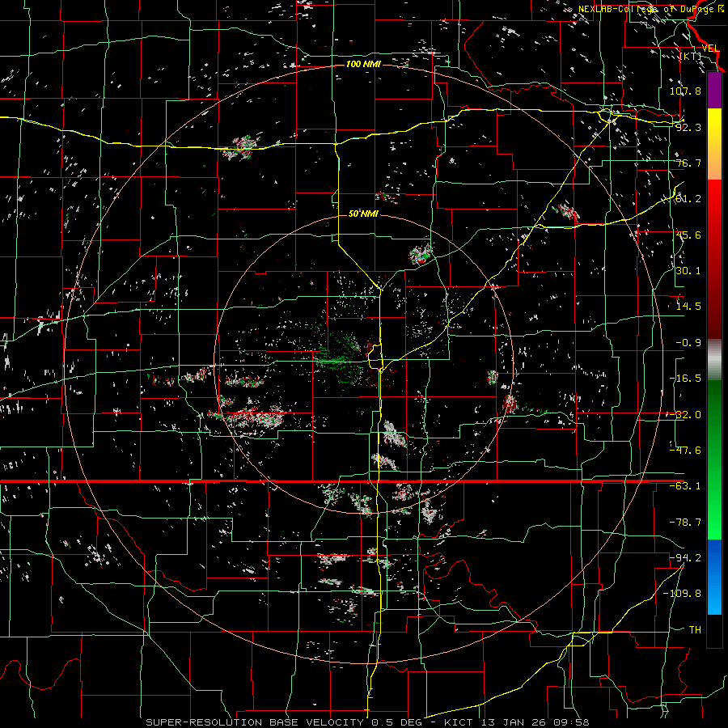Click the -32.0 velocity scale value
Screen dimensions: 728x728
[x=685, y=415]
